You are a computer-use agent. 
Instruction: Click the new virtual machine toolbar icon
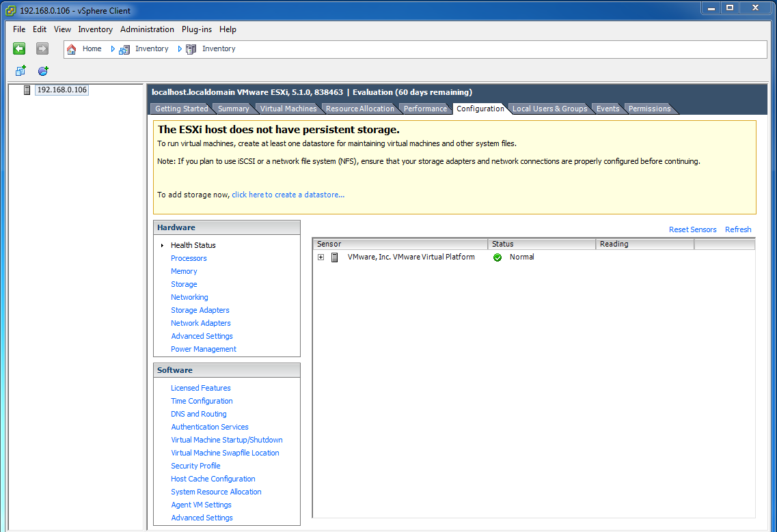21,71
